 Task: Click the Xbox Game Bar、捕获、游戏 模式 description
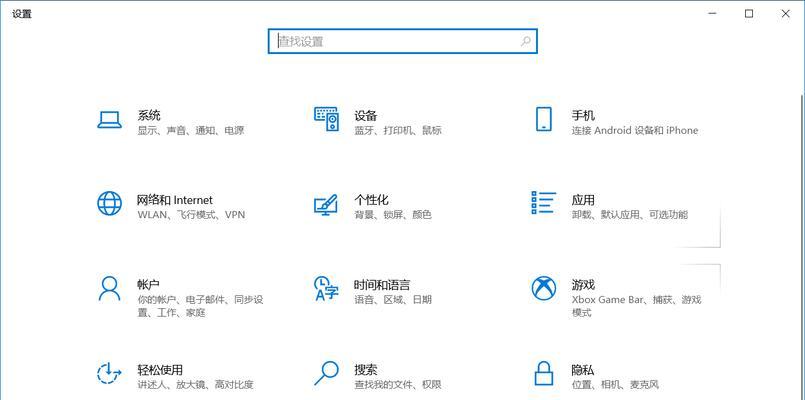tap(637, 306)
